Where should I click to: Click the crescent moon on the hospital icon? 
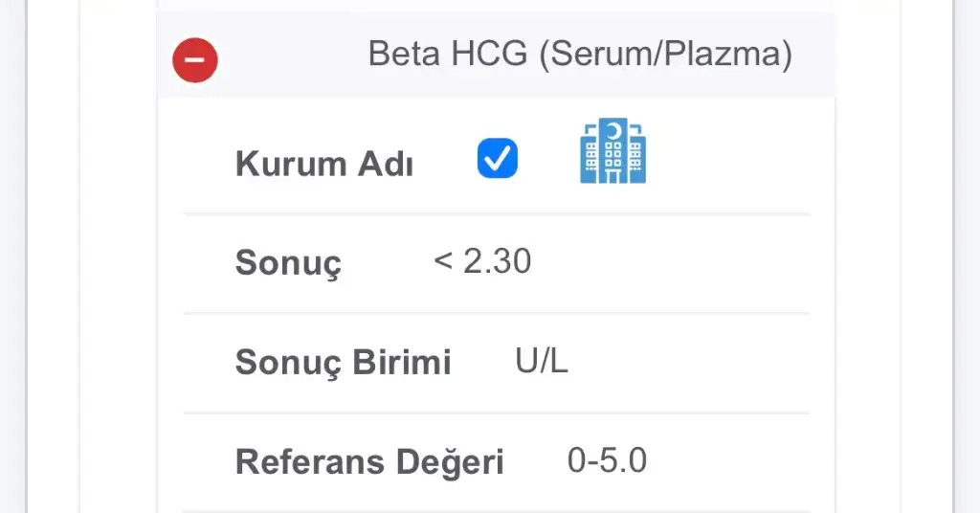614,131
